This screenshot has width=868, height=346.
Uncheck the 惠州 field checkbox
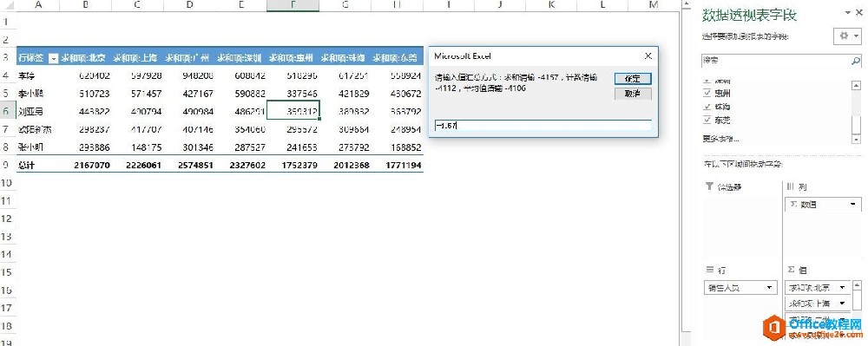tap(707, 94)
